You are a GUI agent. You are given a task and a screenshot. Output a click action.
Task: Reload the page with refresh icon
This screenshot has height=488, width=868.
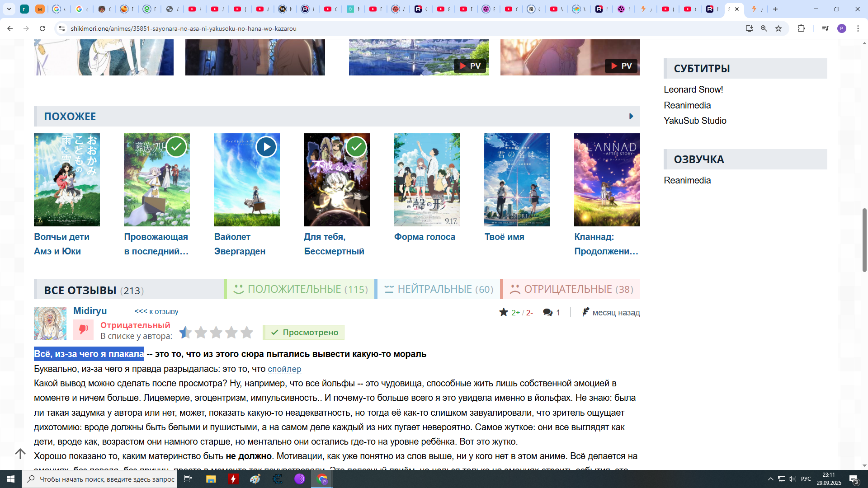(x=42, y=28)
